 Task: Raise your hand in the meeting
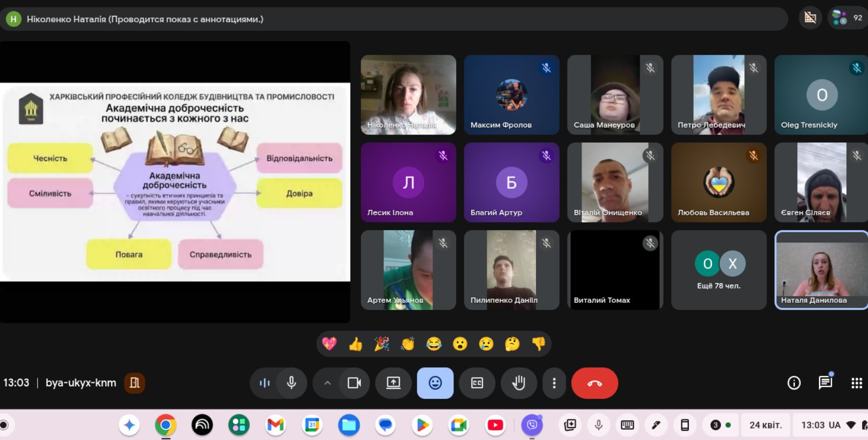519,383
